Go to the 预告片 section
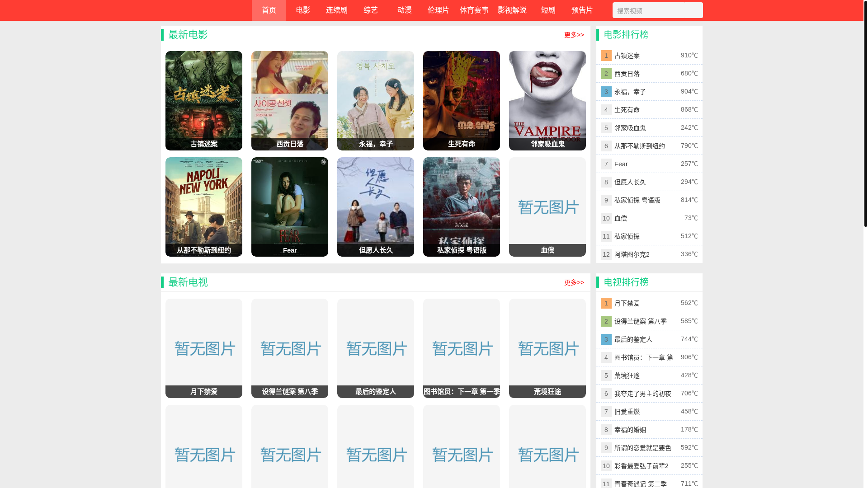The image size is (868, 488). click(582, 10)
